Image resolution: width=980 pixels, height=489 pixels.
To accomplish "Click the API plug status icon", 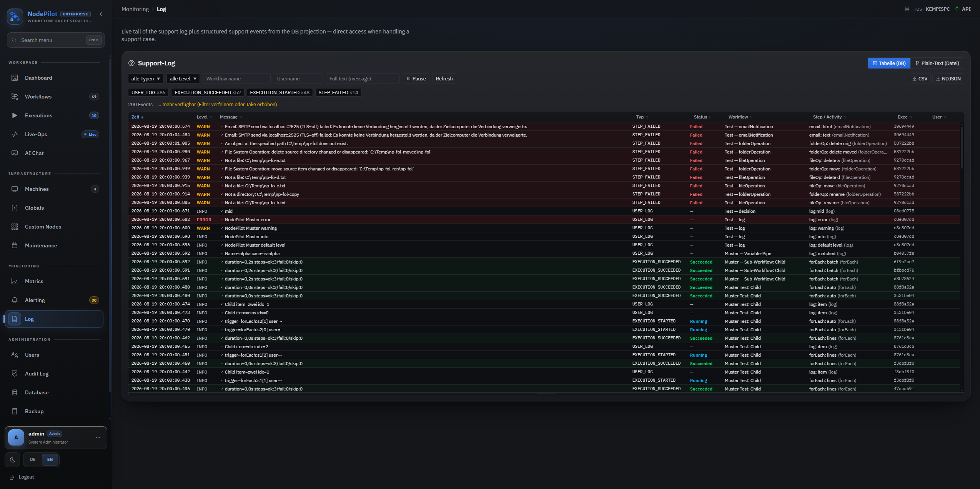I will pos(957,9).
